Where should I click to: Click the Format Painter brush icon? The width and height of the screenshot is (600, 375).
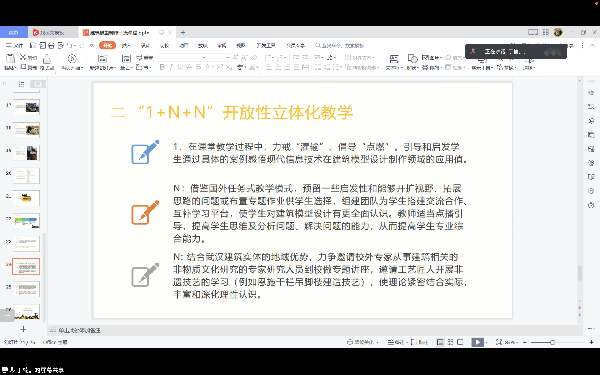point(47,59)
